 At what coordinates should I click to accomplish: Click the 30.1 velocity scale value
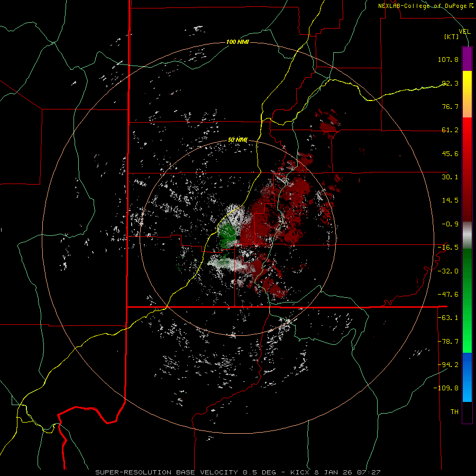click(450, 177)
